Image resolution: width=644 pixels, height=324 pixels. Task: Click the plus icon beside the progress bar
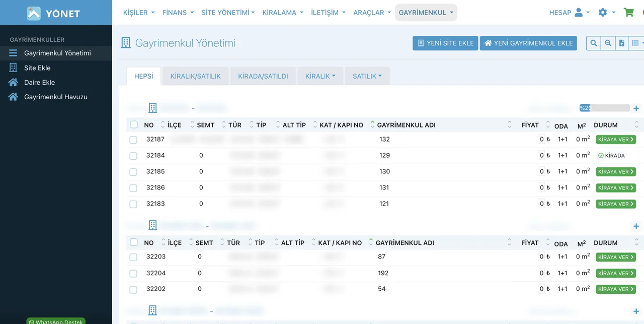636,108
